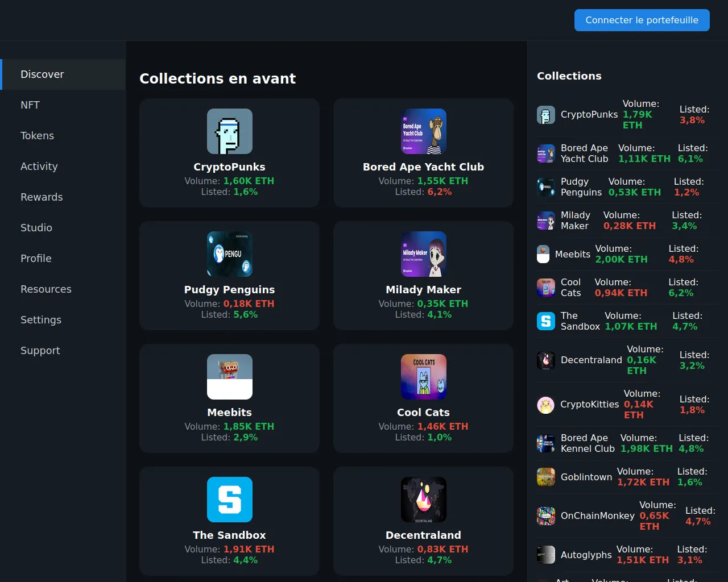Click the Cool Cats card title
This screenshot has width=728, height=582.
coord(424,413)
